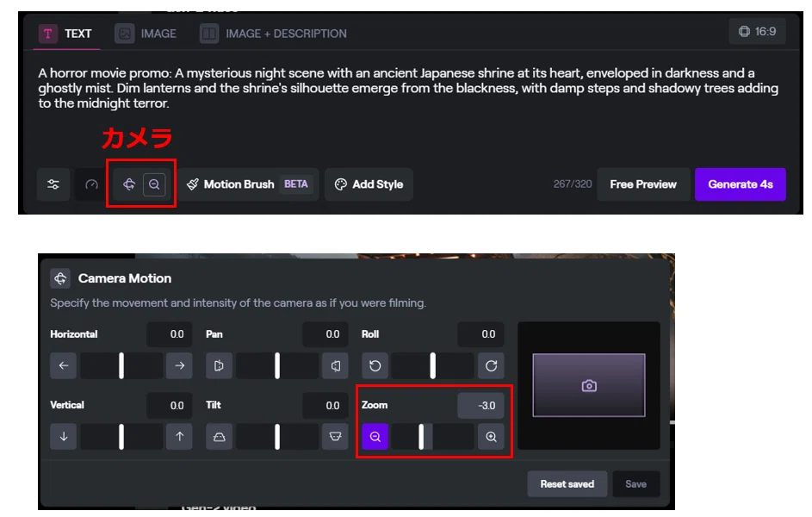This screenshot has height=517, width=812.
Task: Toggle the purple Zoom out button
Action: 375,437
